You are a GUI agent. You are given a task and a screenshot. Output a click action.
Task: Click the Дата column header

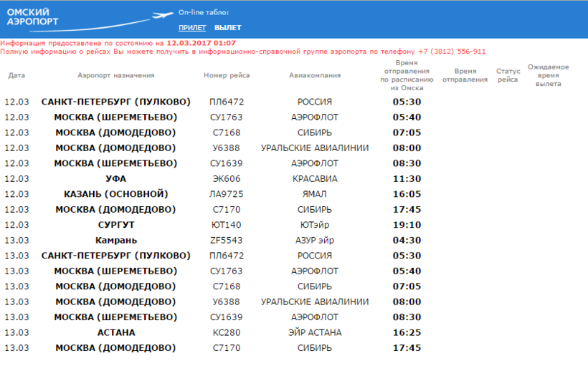click(x=16, y=75)
